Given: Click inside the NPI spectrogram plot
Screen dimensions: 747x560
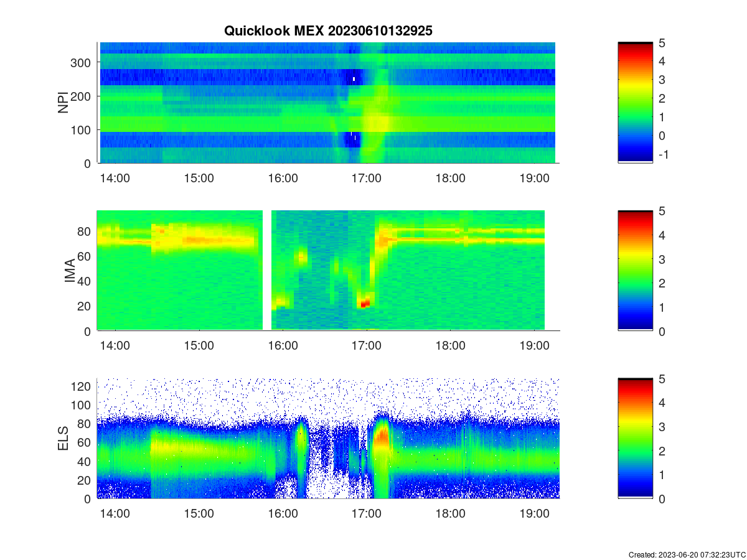Looking at the screenshot, I should coord(328,103).
